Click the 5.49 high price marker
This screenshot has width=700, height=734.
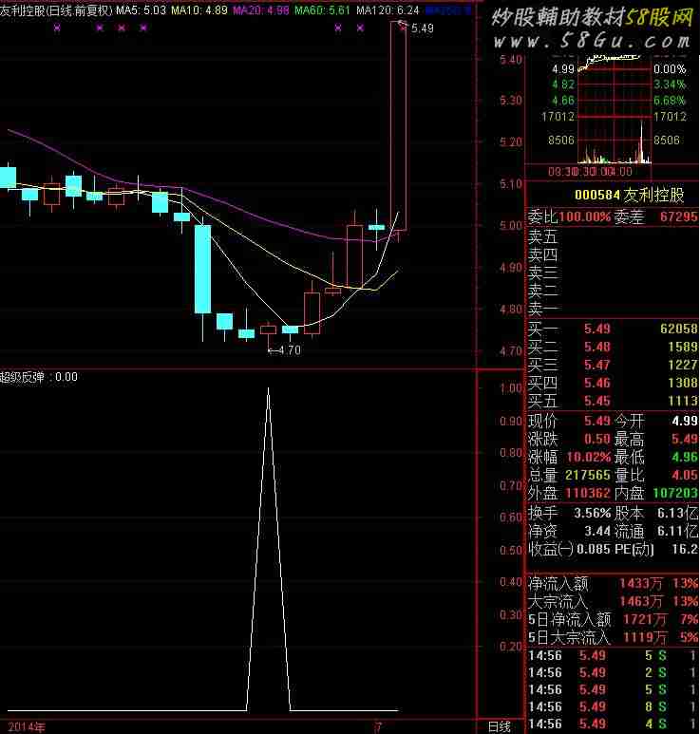click(420, 28)
